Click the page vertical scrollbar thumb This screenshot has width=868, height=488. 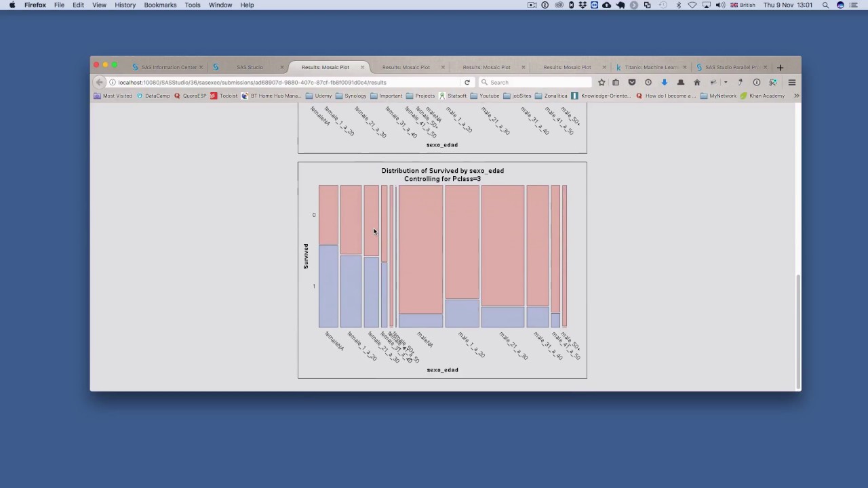797,331
